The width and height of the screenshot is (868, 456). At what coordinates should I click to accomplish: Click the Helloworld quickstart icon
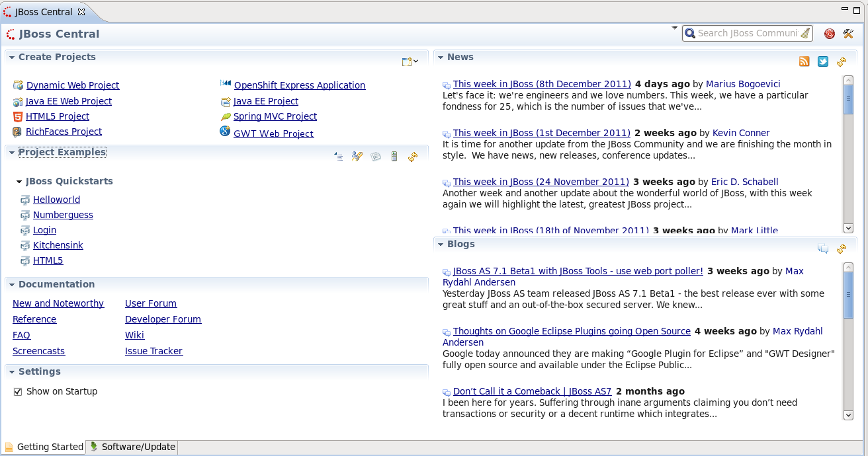click(x=25, y=200)
